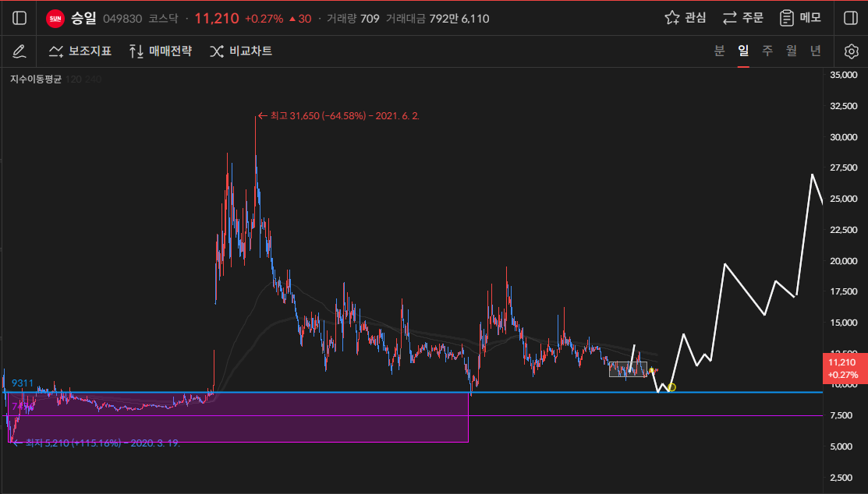Open the 메모 memo button
This screenshot has height=494, width=868.
pos(800,18)
